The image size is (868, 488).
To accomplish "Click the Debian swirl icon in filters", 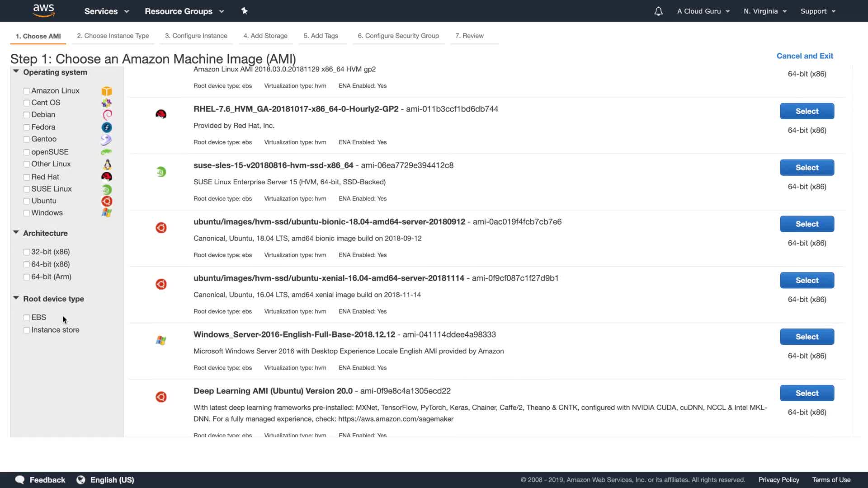I will pos(107,115).
